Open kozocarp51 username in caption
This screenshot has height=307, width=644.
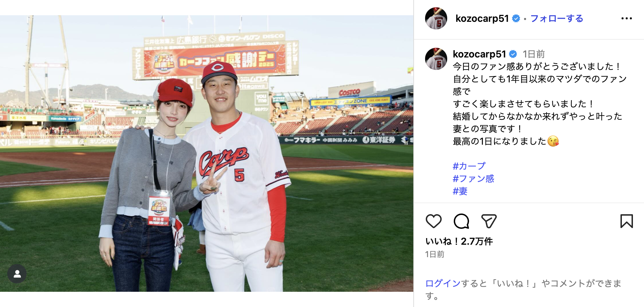click(x=479, y=54)
